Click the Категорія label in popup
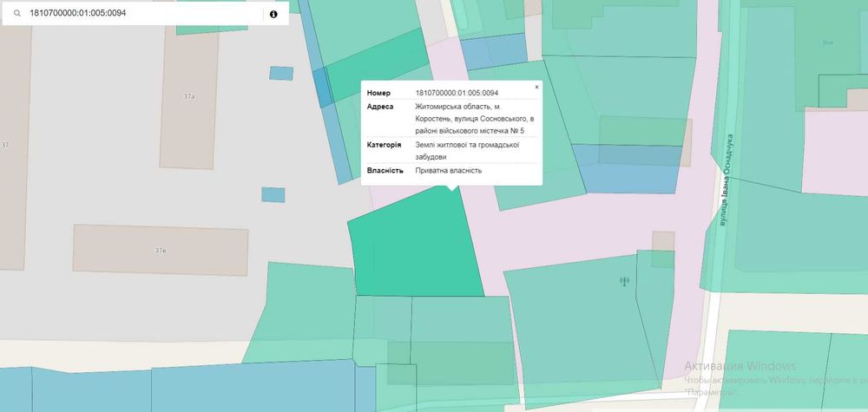The width and height of the screenshot is (868, 412). tap(385, 145)
